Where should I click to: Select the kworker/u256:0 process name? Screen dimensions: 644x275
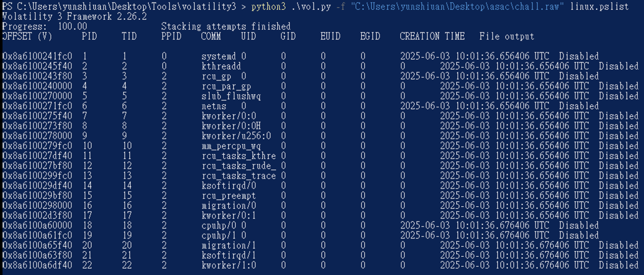point(236,136)
